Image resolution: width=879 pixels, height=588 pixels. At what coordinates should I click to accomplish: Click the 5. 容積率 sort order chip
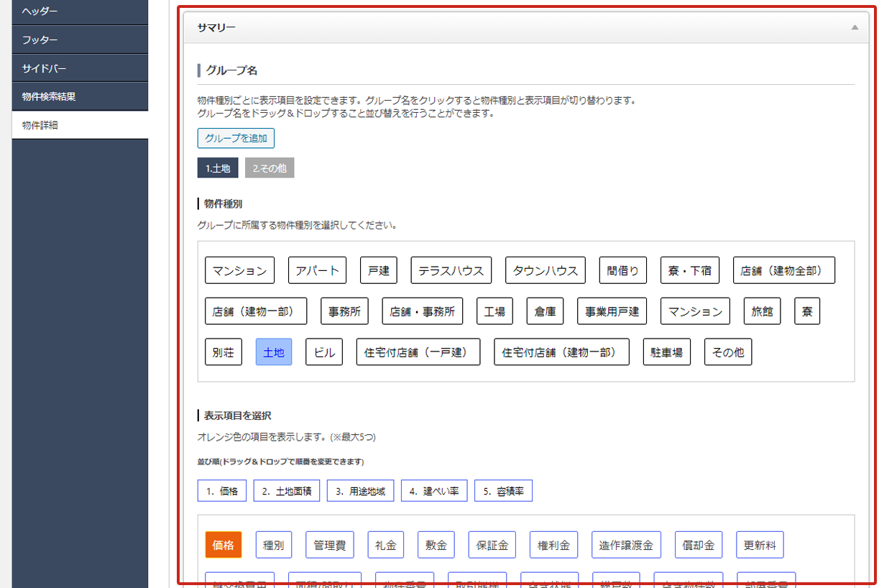tap(503, 491)
